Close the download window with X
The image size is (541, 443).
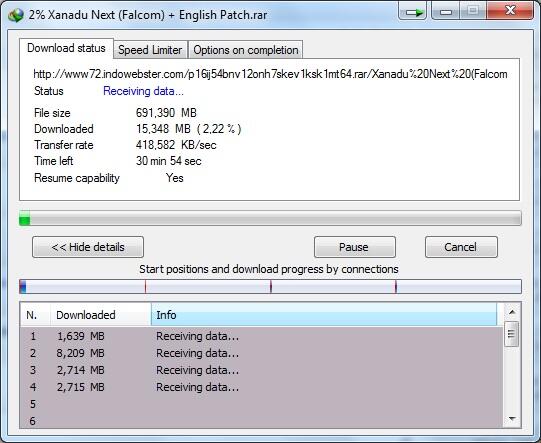510,11
